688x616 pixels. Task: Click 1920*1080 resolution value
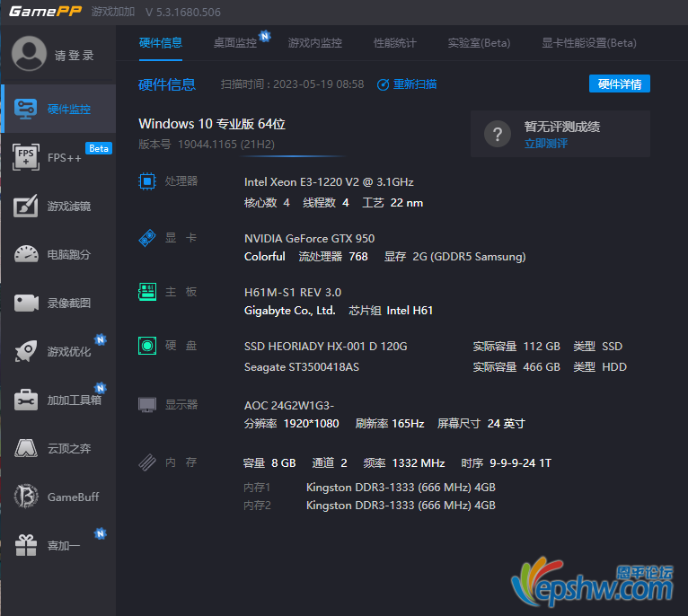[311, 424]
